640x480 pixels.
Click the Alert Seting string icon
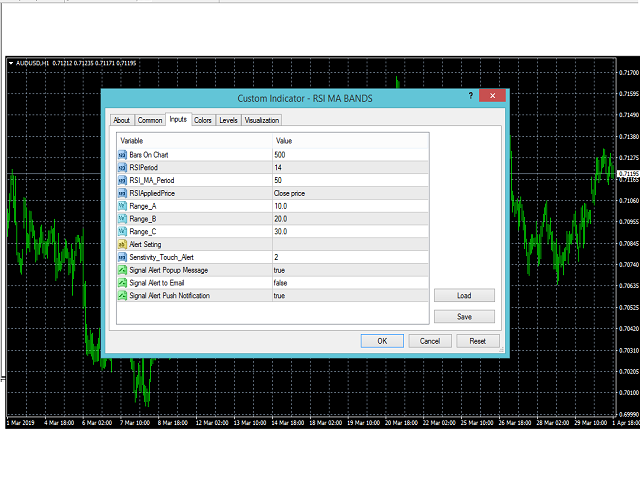coord(123,244)
